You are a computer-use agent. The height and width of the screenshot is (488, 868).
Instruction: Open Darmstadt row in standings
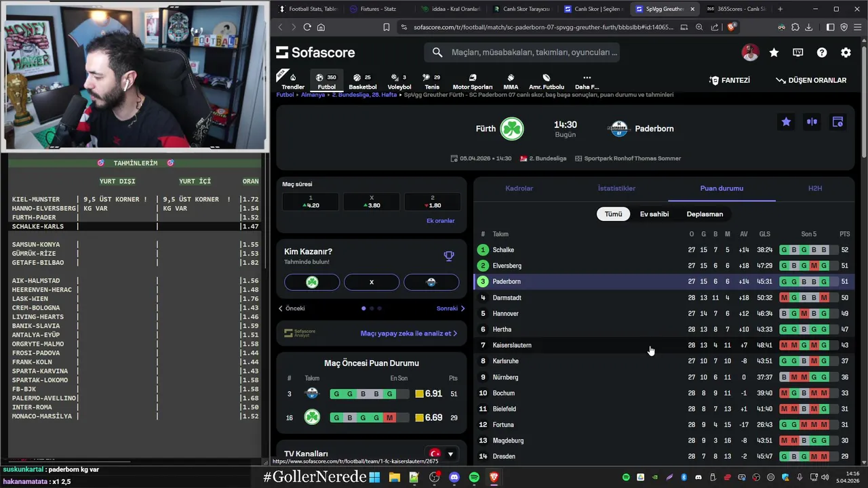[x=665, y=298]
